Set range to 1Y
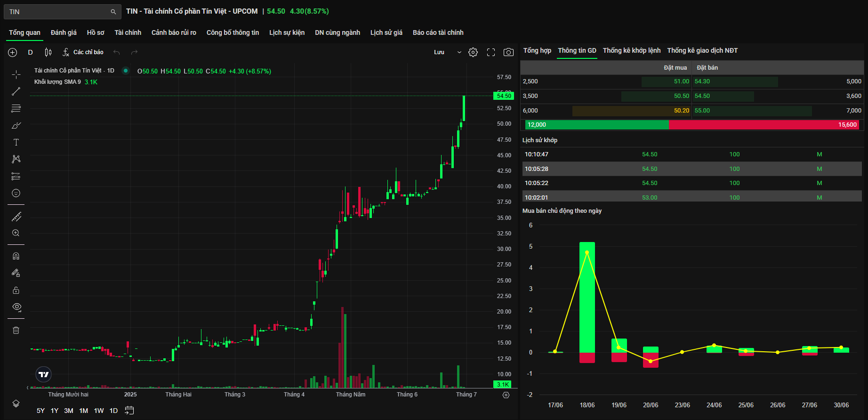 tap(55, 411)
